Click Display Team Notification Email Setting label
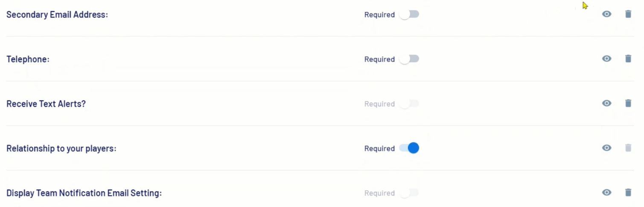The height and width of the screenshot is (207, 644). [84, 193]
